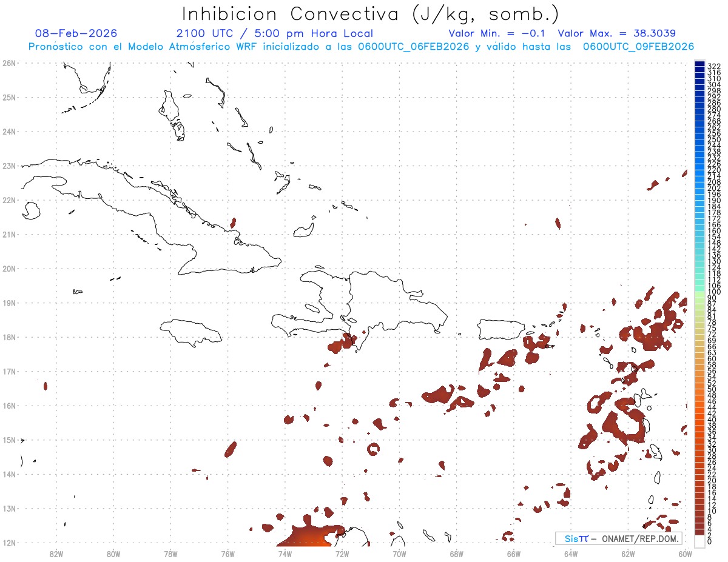The image size is (728, 562).
Task: Click the 13N latitude label
Action: tap(8, 509)
